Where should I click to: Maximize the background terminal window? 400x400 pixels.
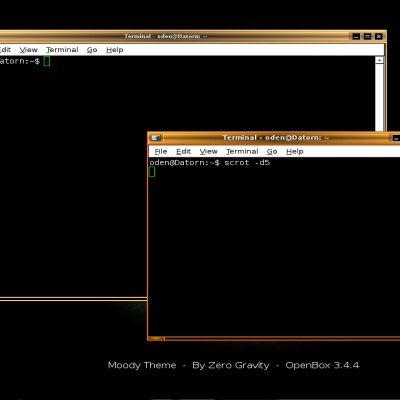(367, 36)
